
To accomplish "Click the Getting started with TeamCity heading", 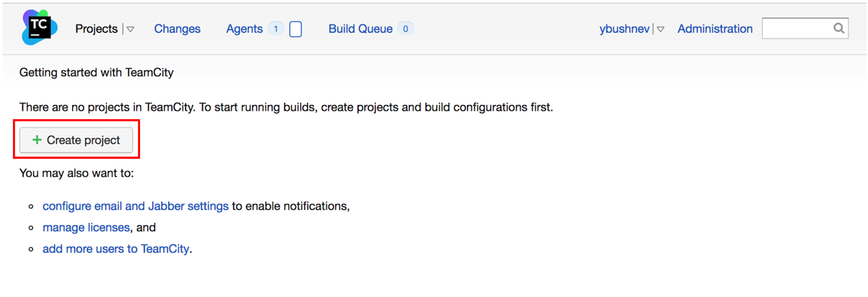I will click(97, 73).
